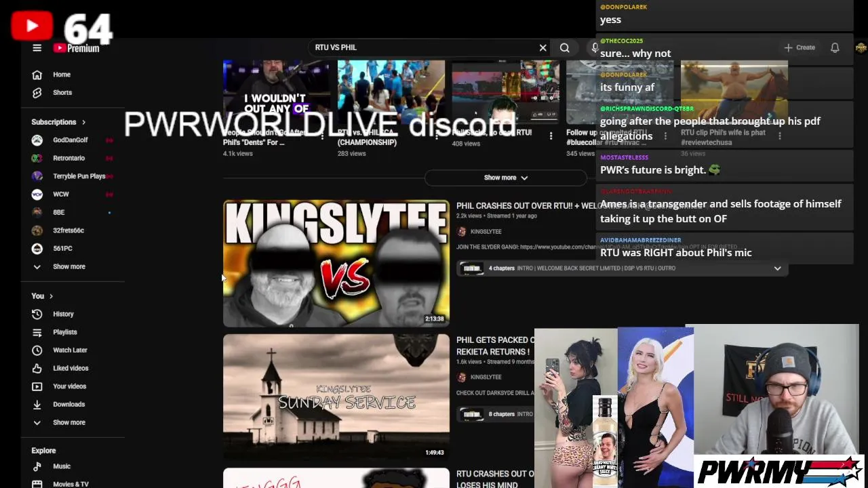The width and height of the screenshot is (868, 488).
Task: Open more options for 408 views video
Action: point(551,136)
